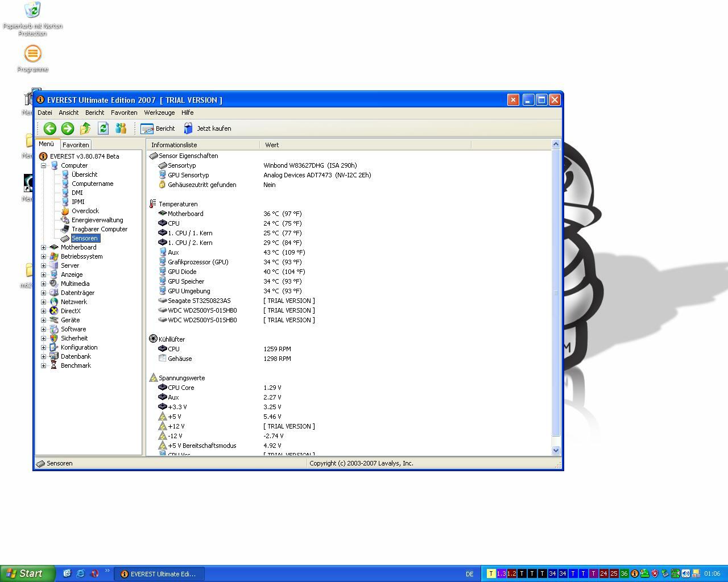Click the scroll-down arrow of sensor list

coord(556,450)
